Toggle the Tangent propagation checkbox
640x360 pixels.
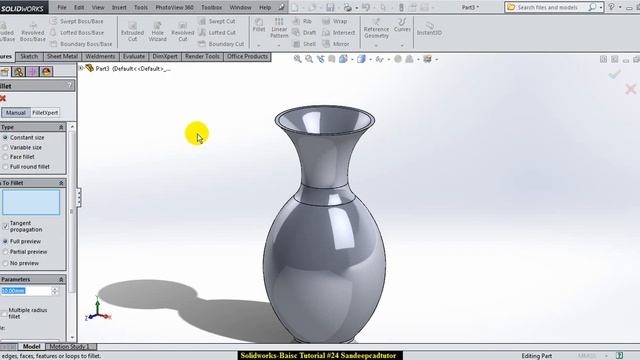click(5, 226)
